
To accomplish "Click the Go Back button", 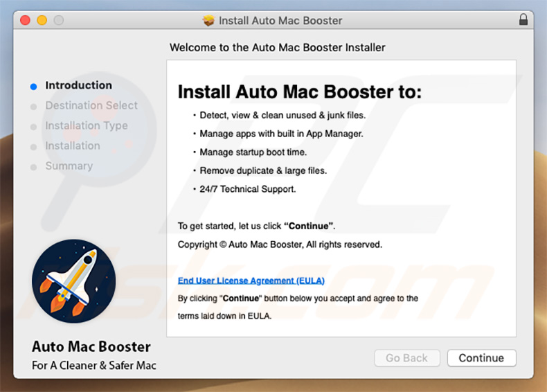I will pyautogui.click(x=406, y=358).
